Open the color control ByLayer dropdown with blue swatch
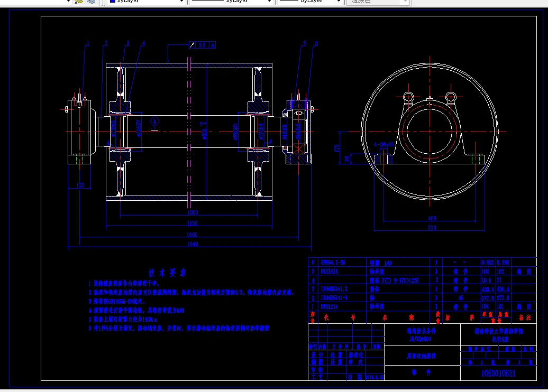 (147, 2)
